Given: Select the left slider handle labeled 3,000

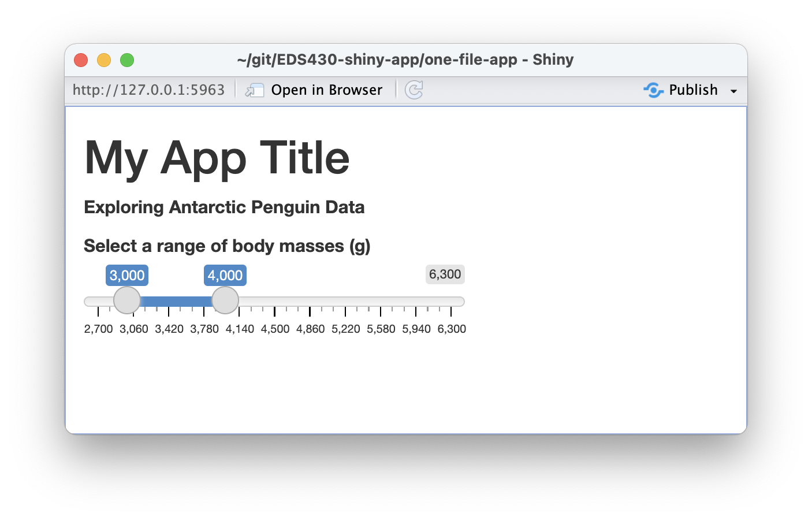Looking at the screenshot, I should tap(126, 300).
